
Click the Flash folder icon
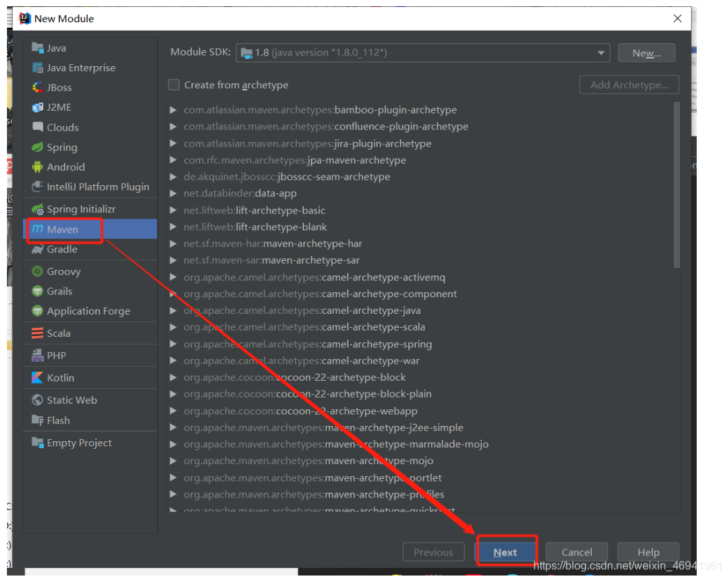click(37, 420)
